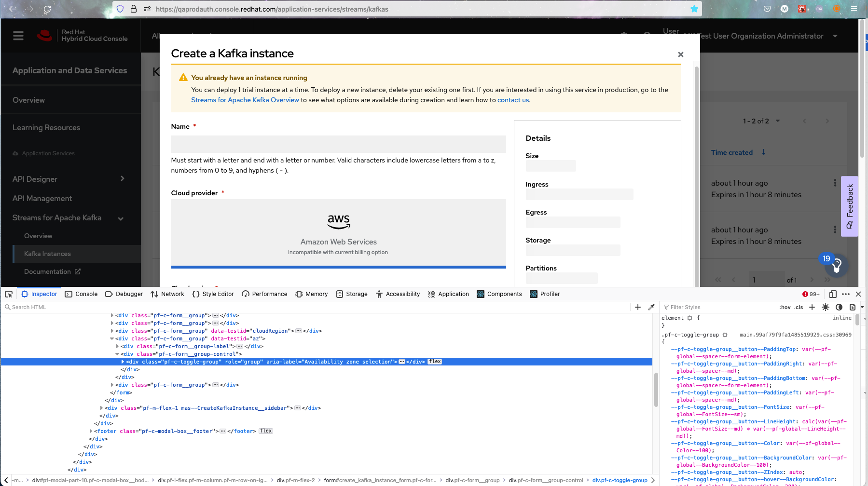
Task: Toggle Responsive Design Mode icon
Action: point(833,294)
